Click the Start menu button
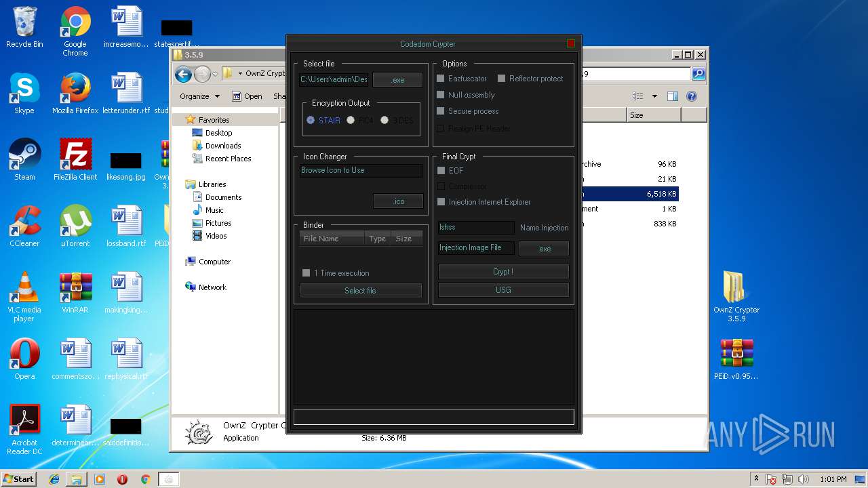 tap(19, 479)
